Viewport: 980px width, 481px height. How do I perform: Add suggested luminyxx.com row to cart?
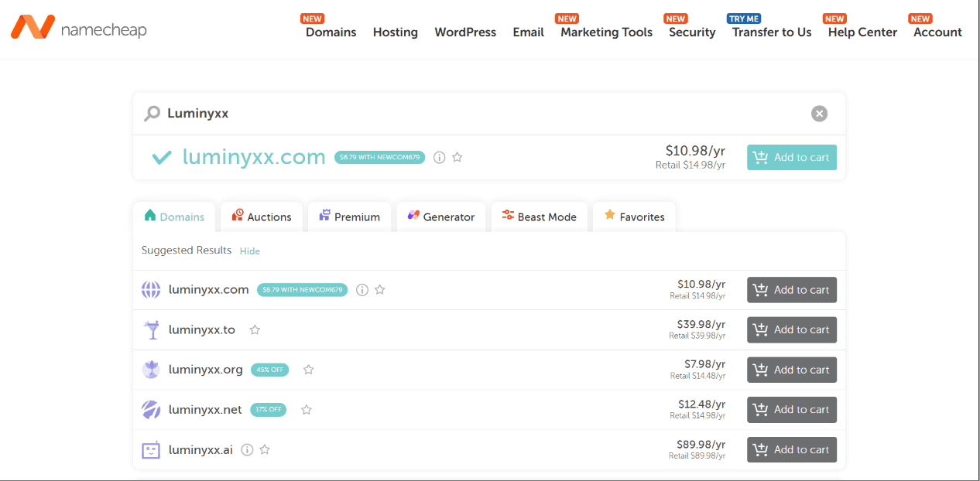coord(792,290)
